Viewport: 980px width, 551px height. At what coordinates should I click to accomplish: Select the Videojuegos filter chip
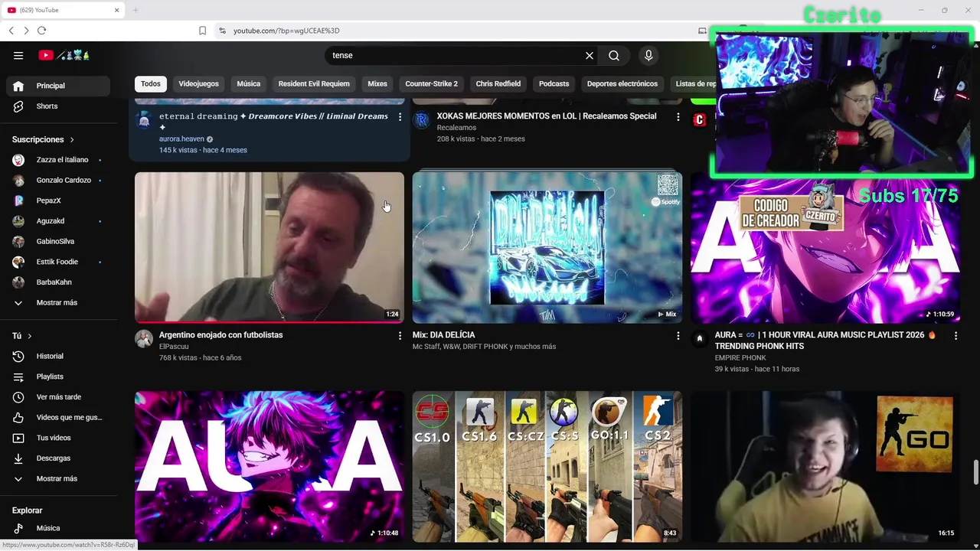(198, 83)
